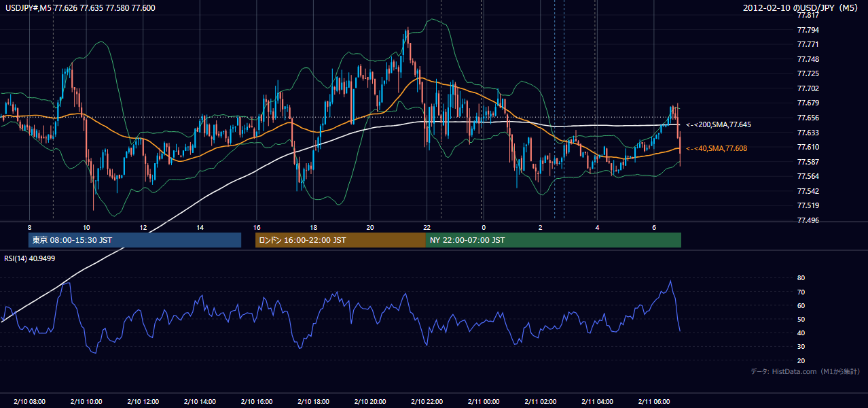Click price axis value 77.817
This screenshot has width=868, height=408.
click(808, 16)
